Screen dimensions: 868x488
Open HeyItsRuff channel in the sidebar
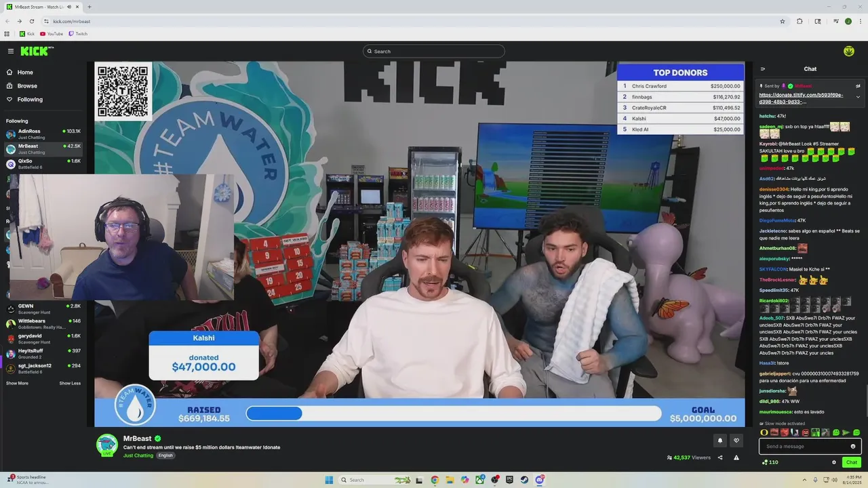pyautogui.click(x=43, y=354)
